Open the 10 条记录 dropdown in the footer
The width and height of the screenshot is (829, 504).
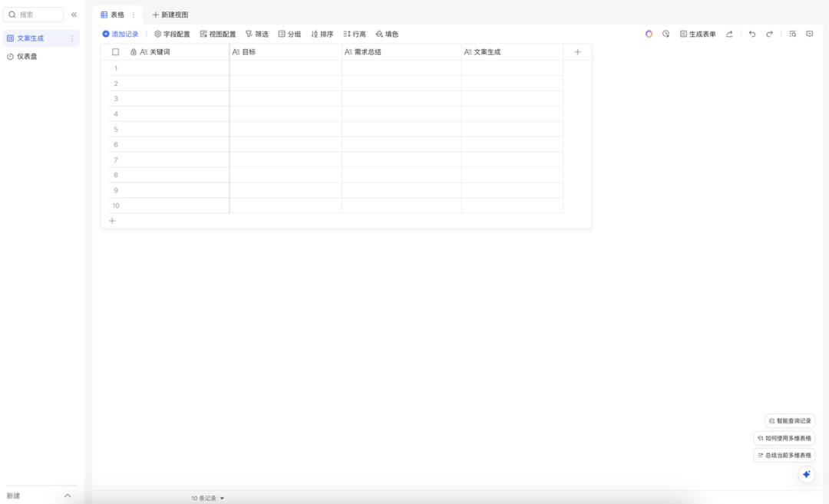(x=207, y=498)
